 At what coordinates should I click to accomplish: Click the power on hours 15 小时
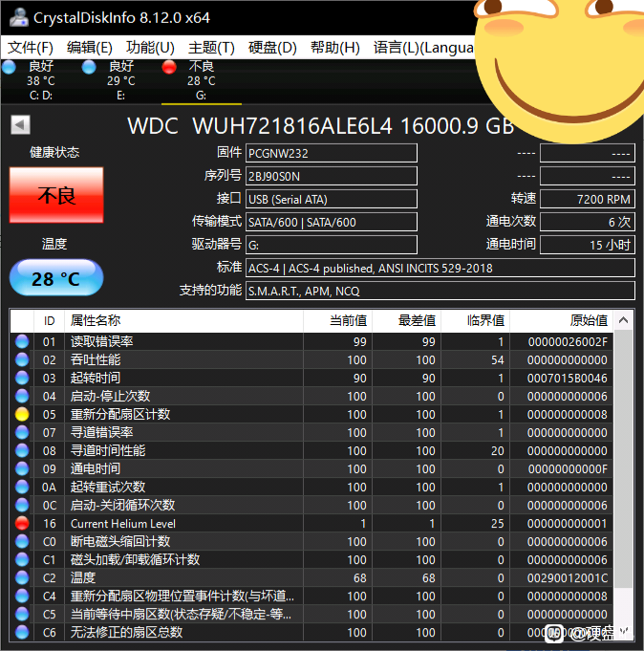click(588, 245)
